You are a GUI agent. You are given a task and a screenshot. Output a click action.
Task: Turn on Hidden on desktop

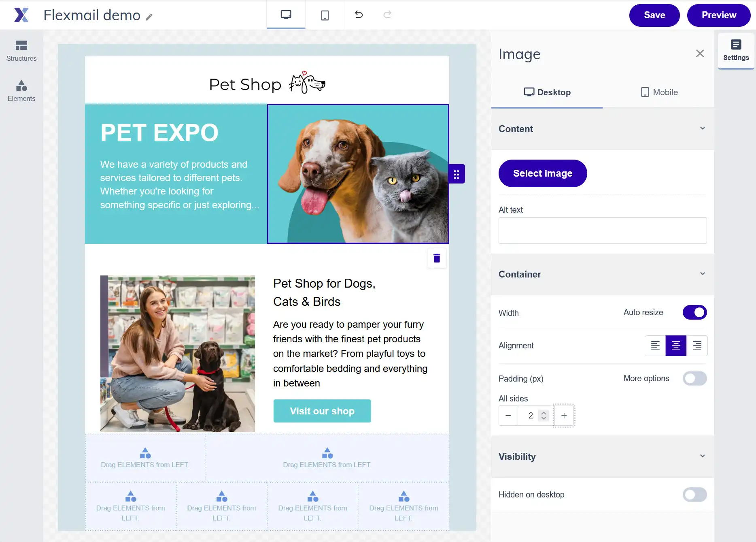click(694, 495)
